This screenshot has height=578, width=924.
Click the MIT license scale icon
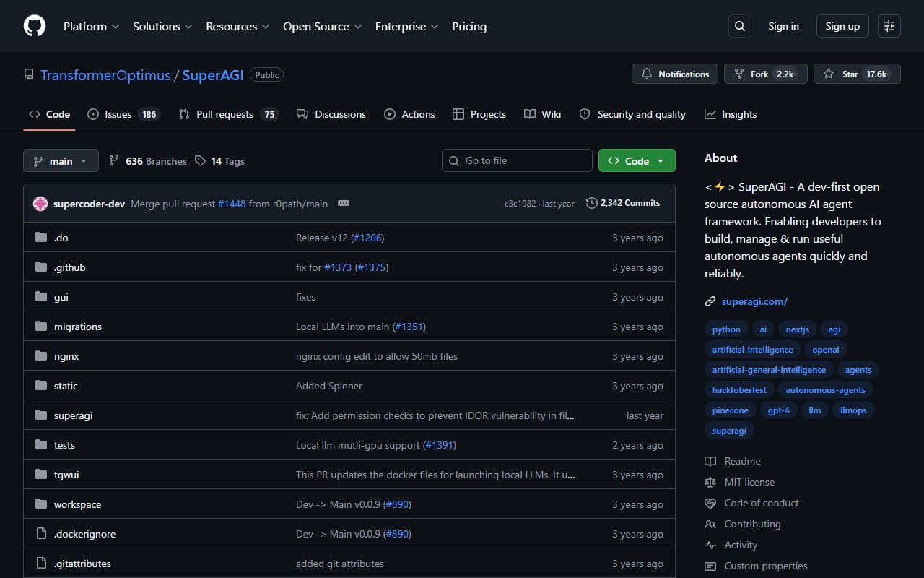pos(710,482)
